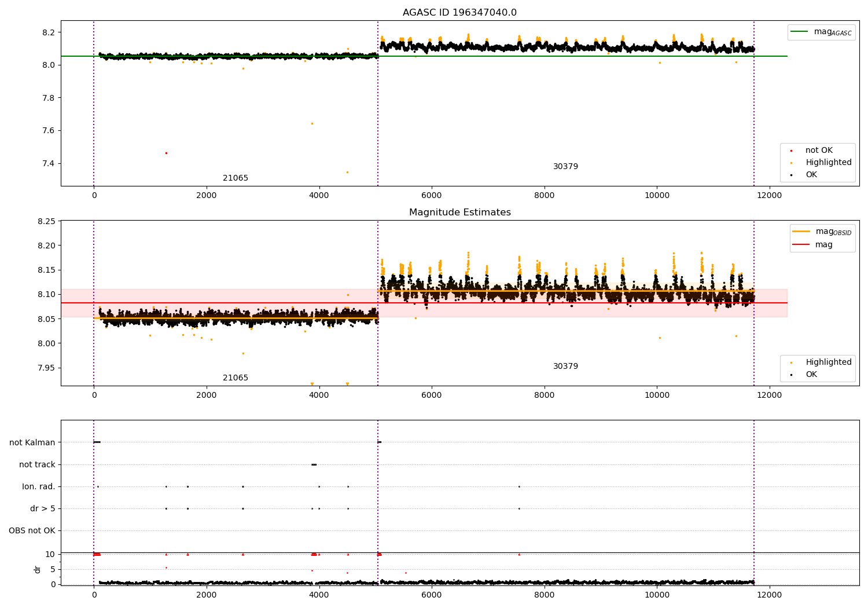Click the 8.2 y-axis tick label
Screen dimensions: 868x608
48,32
